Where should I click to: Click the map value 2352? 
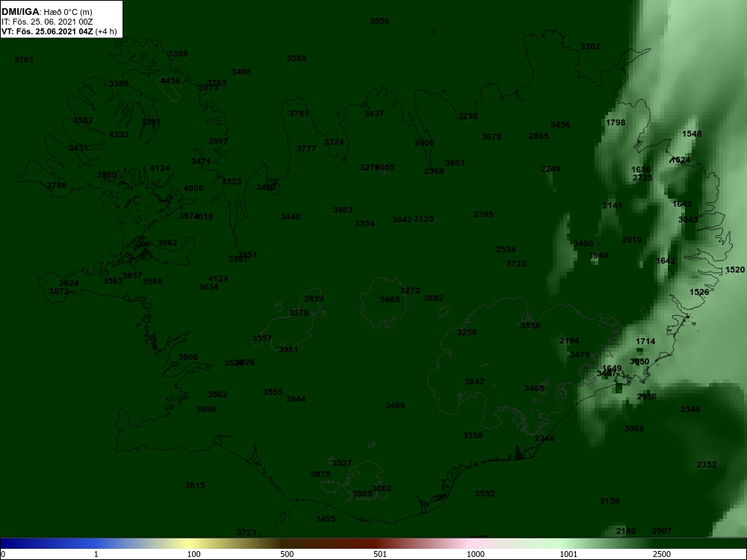[x=707, y=464]
